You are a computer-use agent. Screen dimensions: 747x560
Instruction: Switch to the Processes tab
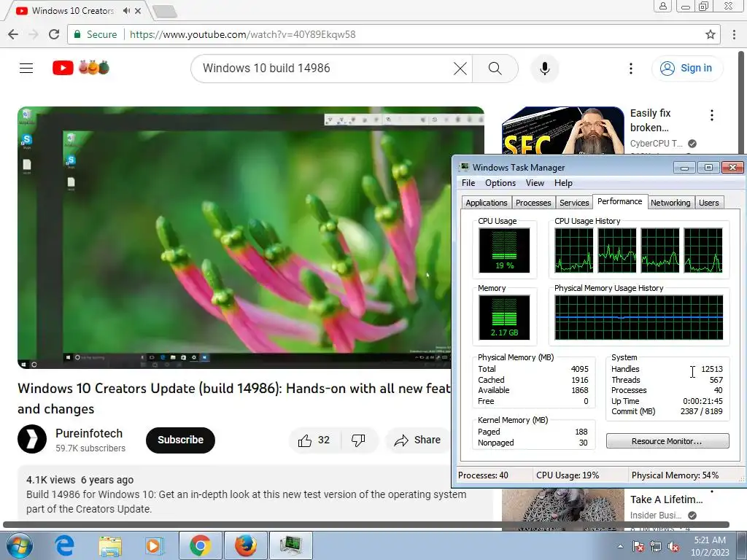533,203
